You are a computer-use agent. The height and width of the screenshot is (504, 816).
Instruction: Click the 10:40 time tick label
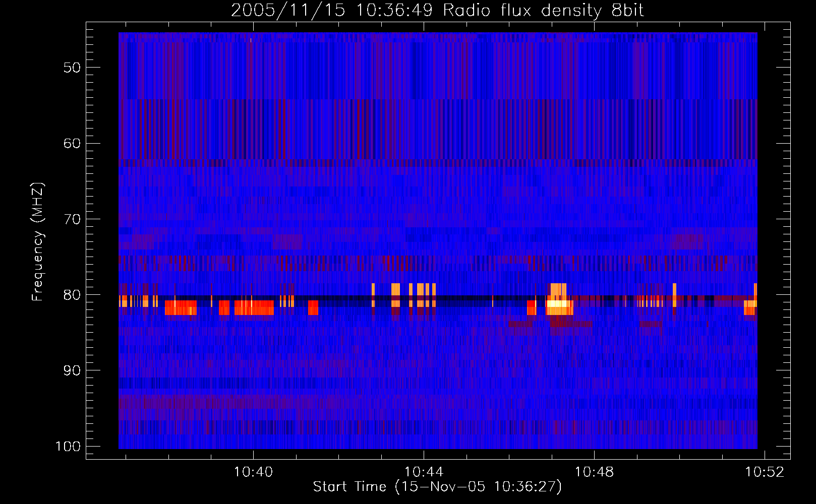(253, 472)
